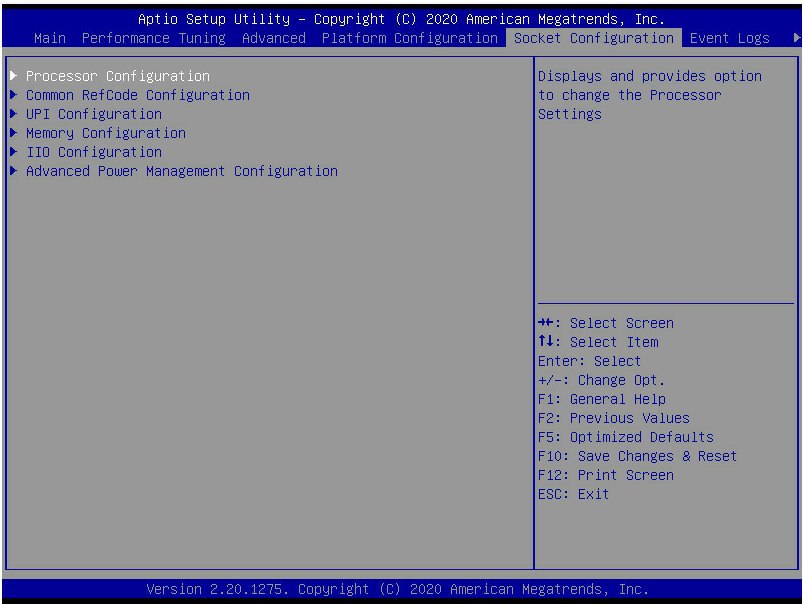Open Common RefCode Configuration submenu

(138, 95)
